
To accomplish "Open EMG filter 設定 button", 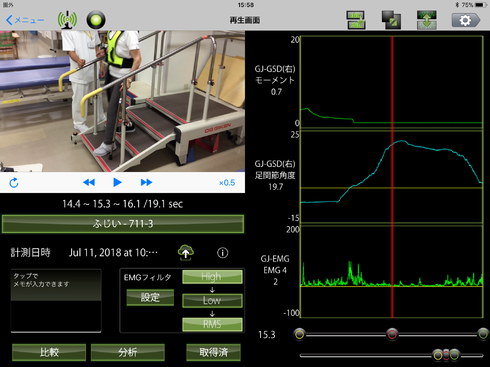I will click(x=150, y=297).
